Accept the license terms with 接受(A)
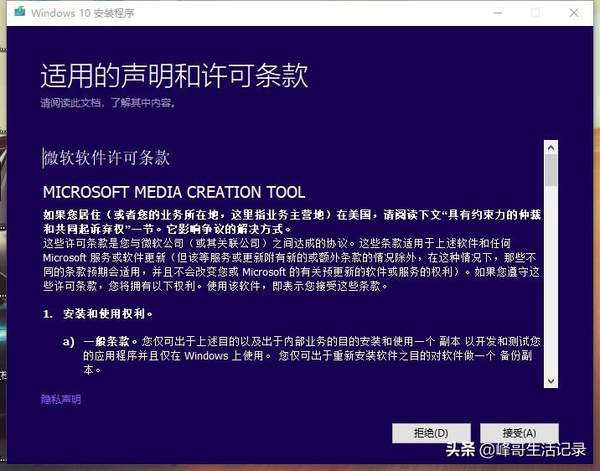The width and height of the screenshot is (600, 471). 519,433
